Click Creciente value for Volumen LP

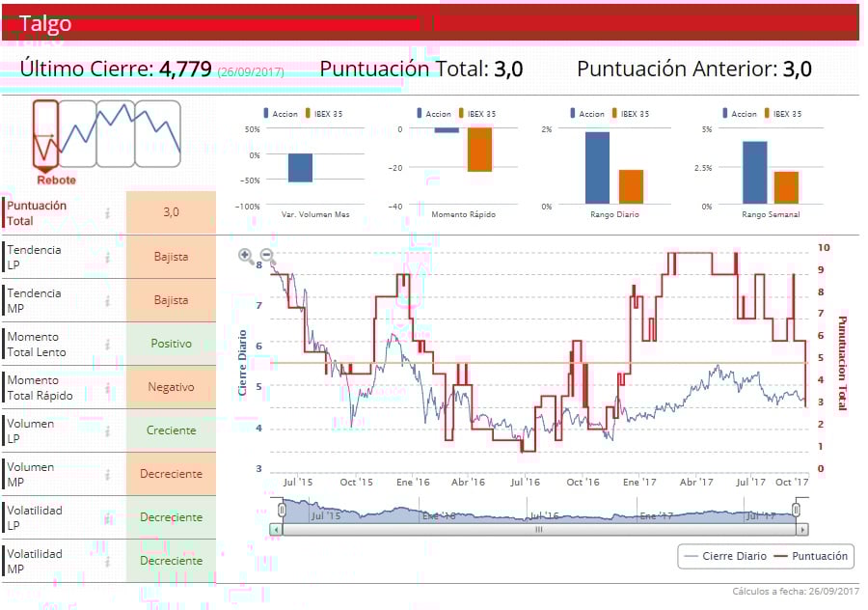pyautogui.click(x=171, y=430)
